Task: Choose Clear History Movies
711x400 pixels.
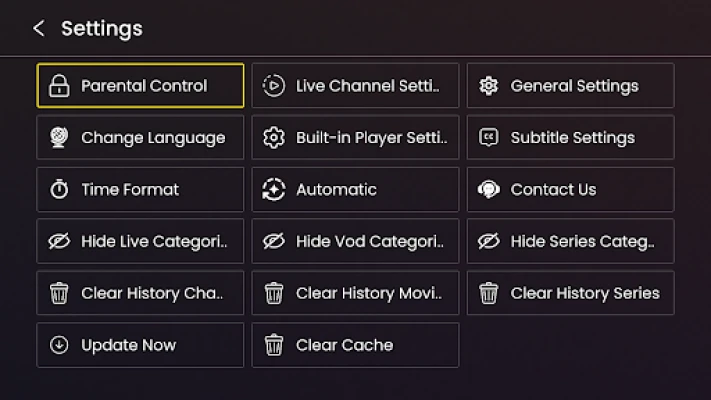Action: (x=356, y=293)
